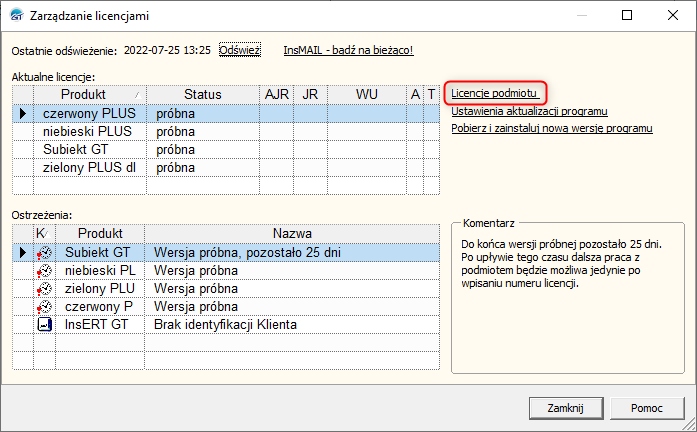Click the InsERT GT warning icon
This screenshot has height=432, width=697.
(44, 324)
